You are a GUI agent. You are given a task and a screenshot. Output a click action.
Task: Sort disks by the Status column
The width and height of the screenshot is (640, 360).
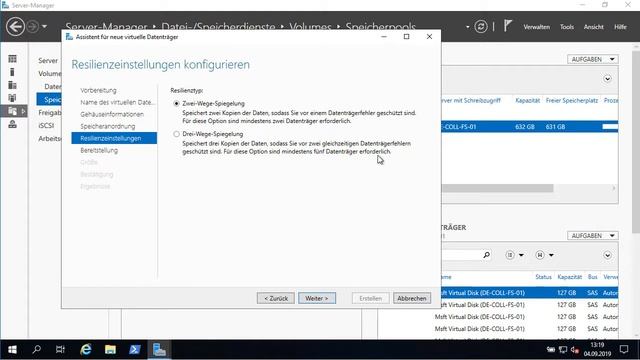click(543, 277)
